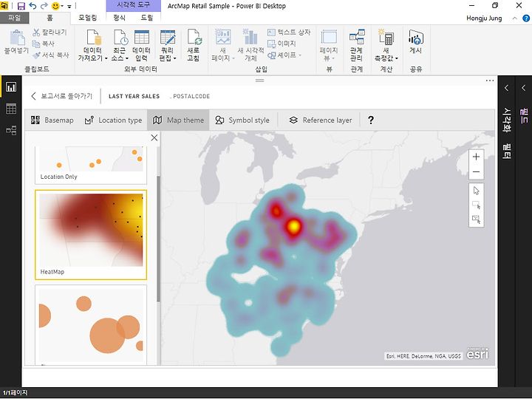Image resolution: width=532 pixels, height=399 pixels.
Task: Select the Map theme tool
Action: click(x=179, y=120)
